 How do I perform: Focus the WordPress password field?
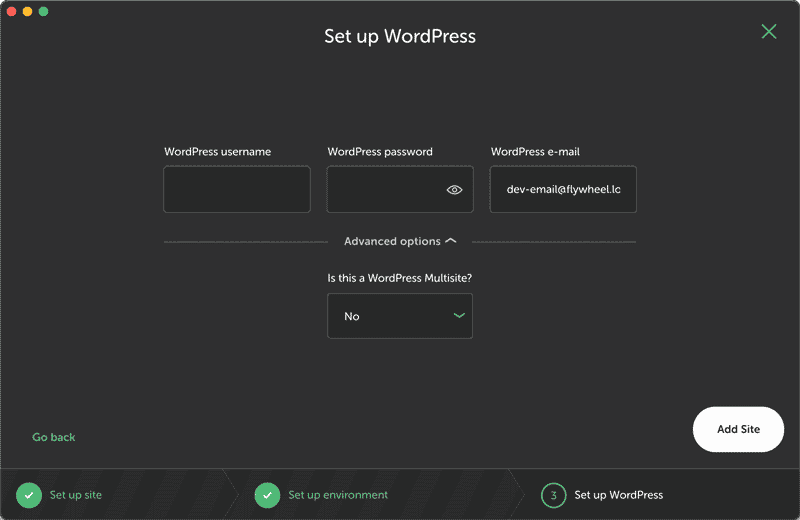click(400, 189)
